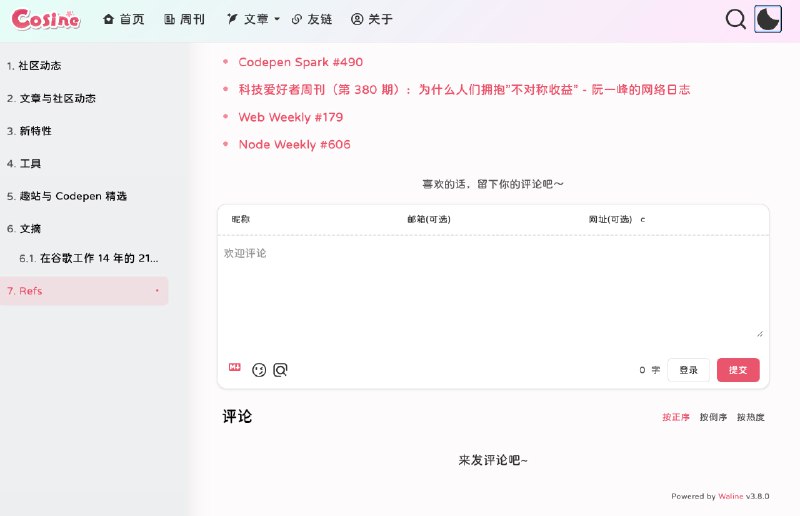Viewport: 800px width, 516px height.
Task: Click the Markdown guide icon
Action: pos(235,368)
